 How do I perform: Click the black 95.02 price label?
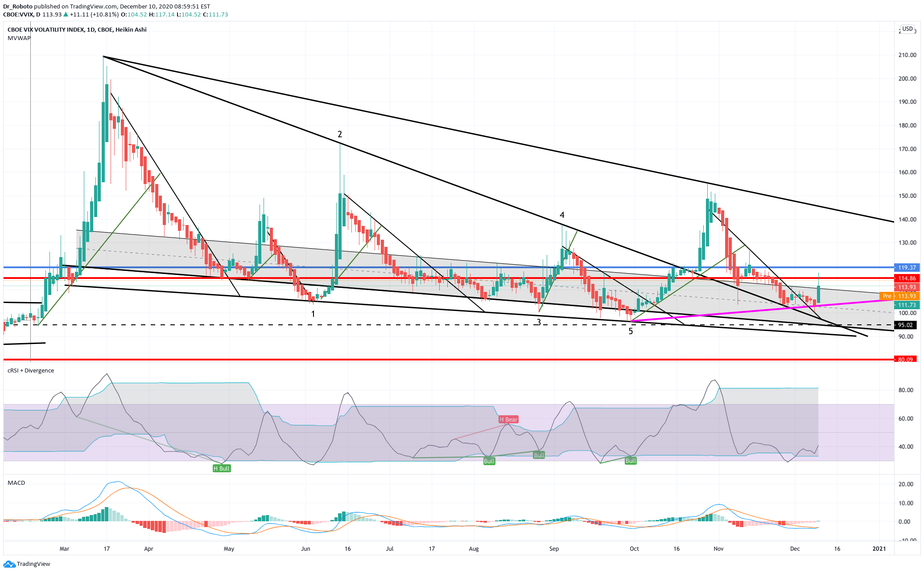point(905,325)
